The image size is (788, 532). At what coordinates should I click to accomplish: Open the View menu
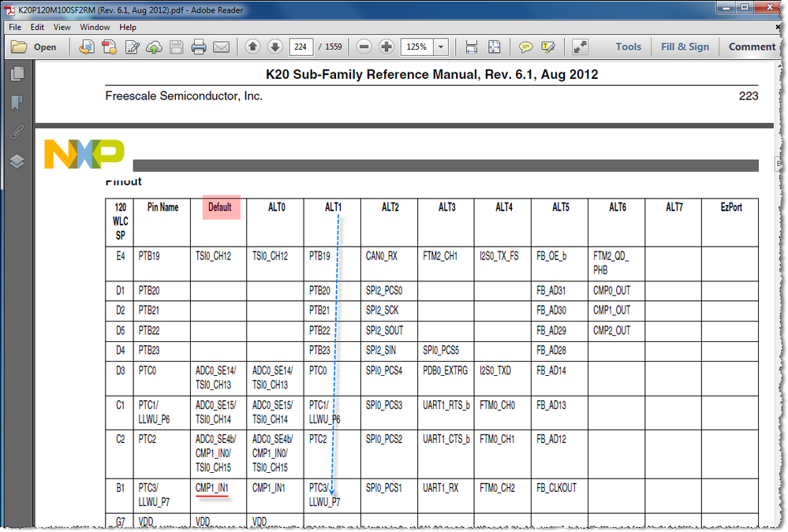pos(62,27)
